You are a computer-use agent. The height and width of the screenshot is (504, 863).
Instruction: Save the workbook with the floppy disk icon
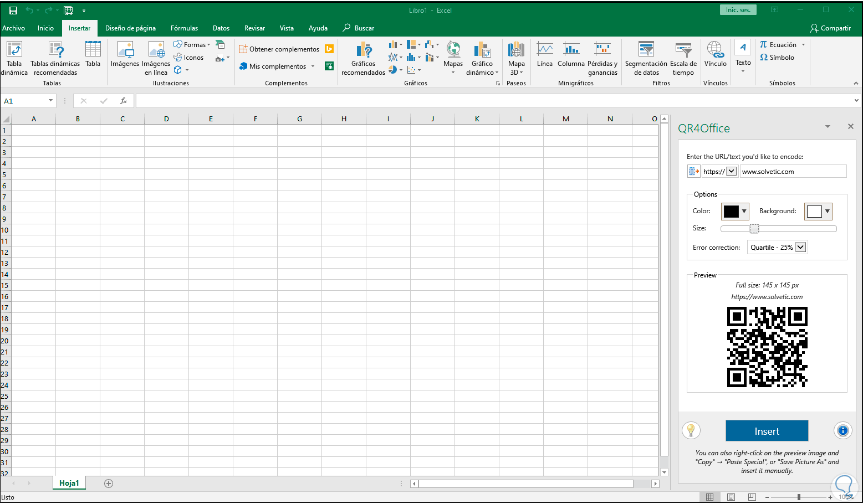pos(13,11)
